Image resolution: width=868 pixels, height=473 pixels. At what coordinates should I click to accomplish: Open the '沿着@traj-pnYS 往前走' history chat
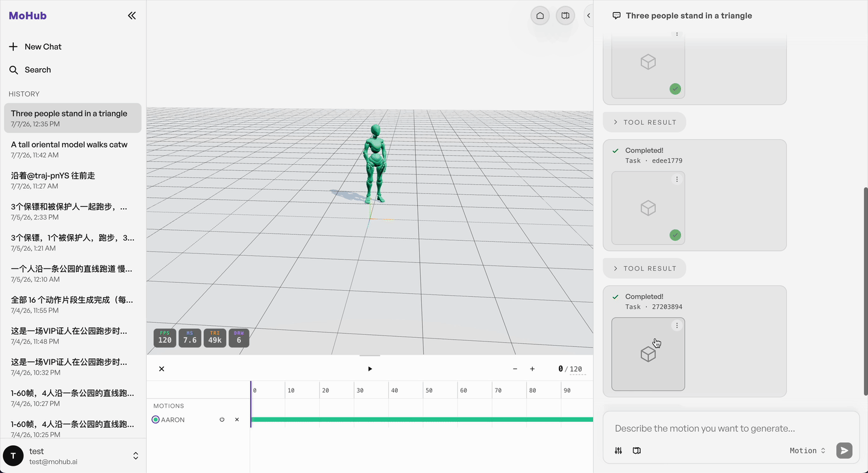pyautogui.click(x=73, y=180)
